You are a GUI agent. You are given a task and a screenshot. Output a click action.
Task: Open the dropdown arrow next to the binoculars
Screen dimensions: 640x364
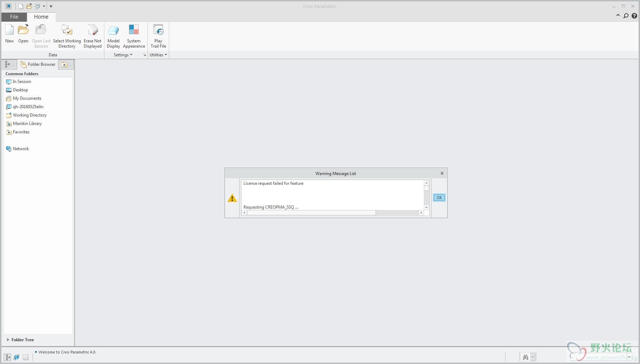[532, 357]
